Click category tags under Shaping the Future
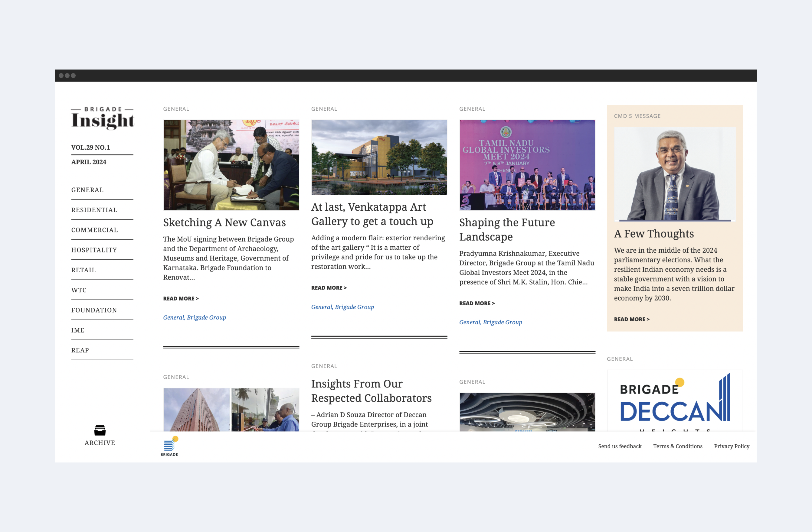The image size is (812, 532). [x=491, y=323]
